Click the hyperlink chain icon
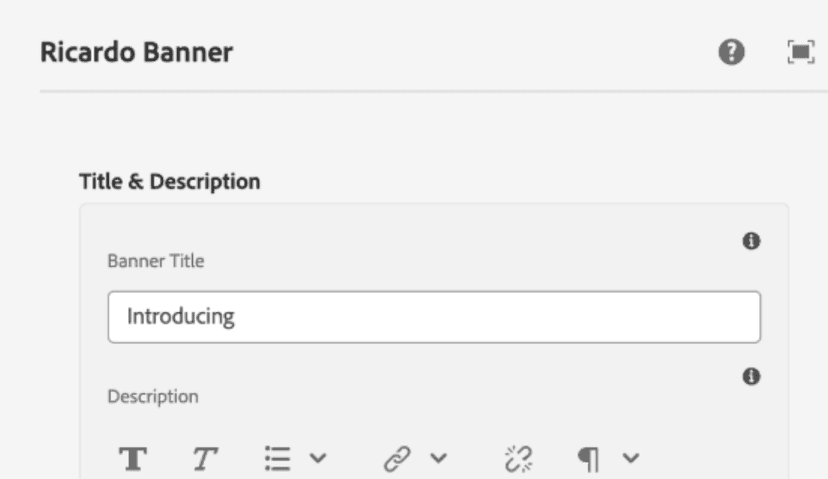828x479 pixels. click(x=397, y=458)
